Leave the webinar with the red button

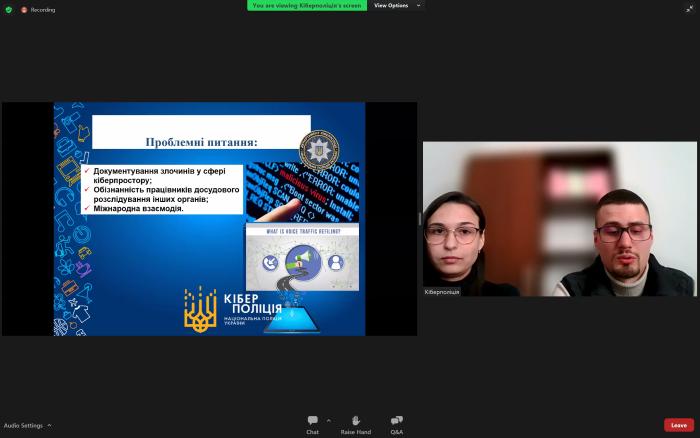(x=678, y=425)
